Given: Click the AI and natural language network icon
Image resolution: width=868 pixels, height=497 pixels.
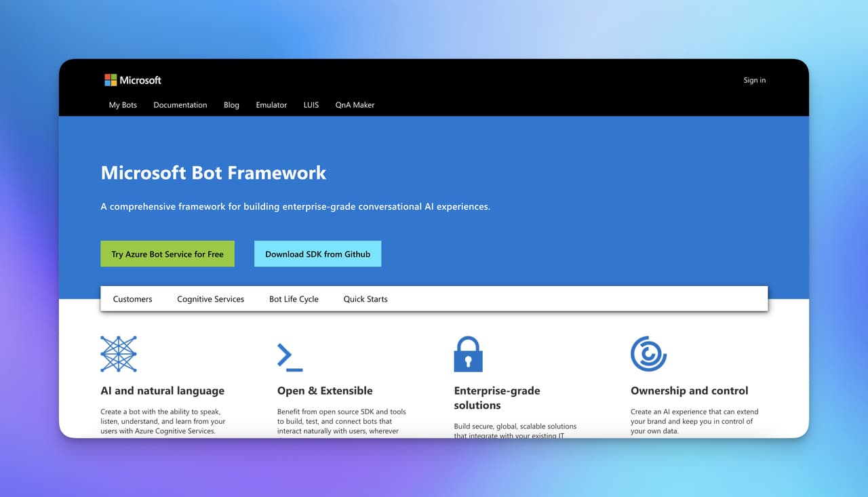Looking at the screenshot, I should pos(119,354).
